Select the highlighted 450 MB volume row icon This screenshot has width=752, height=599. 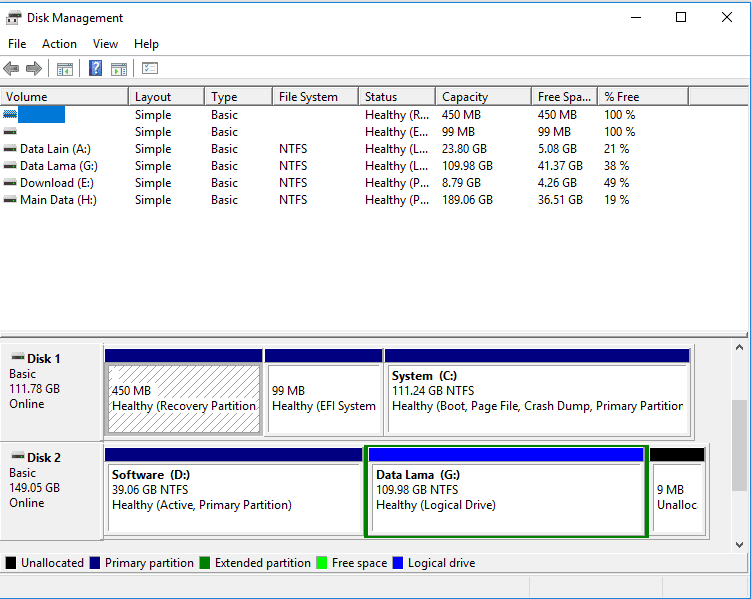pos(10,115)
